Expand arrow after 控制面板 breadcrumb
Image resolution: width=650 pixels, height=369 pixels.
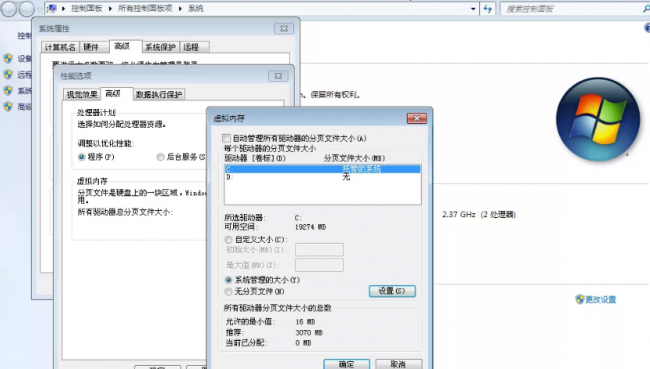110,8
